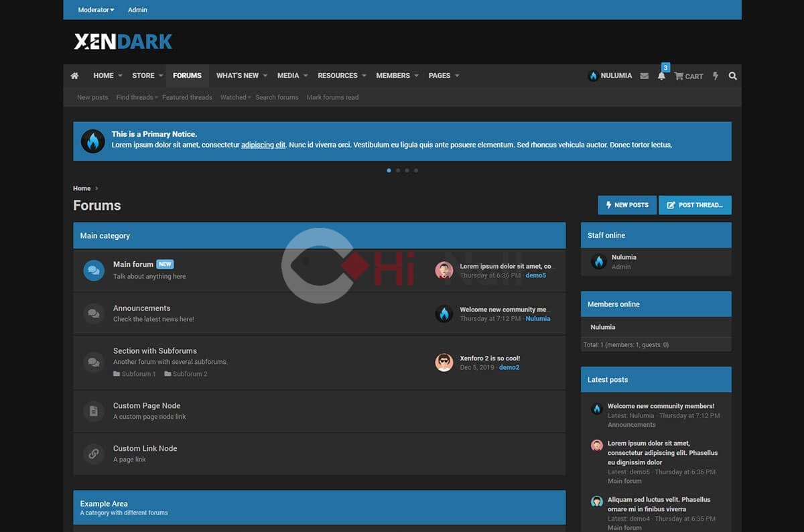Screen dimensions: 804x532
Task: Click demo2 username link
Action: [509, 367]
